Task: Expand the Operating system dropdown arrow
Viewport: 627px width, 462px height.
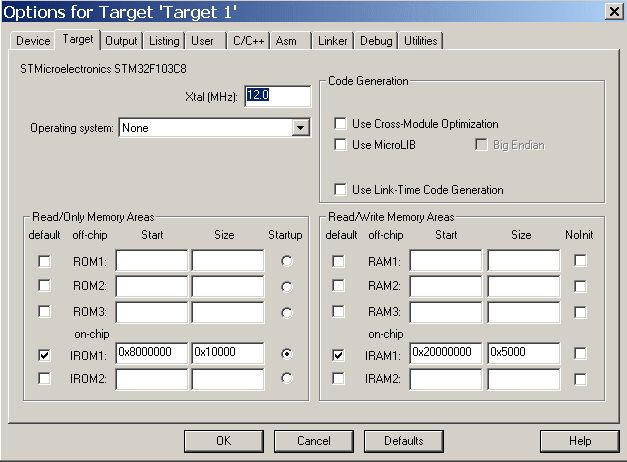Action: pyautogui.click(x=301, y=128)
